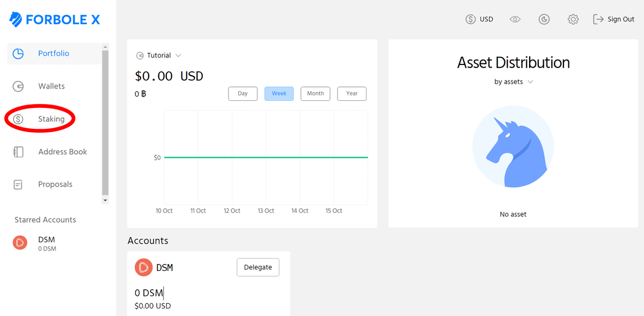
Task: Open the USD currency selector
Action: pyautogui.click(x=479, y=19)
